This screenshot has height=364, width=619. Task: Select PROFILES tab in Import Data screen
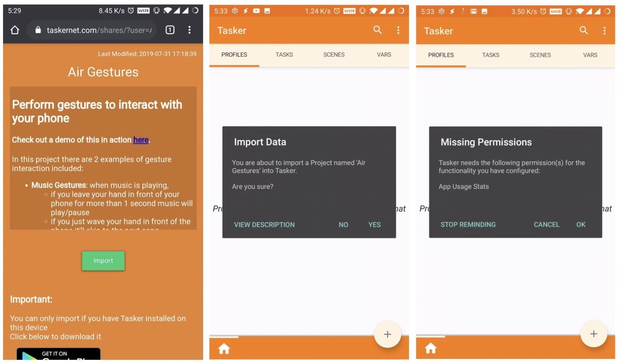[x=234, y=55]
